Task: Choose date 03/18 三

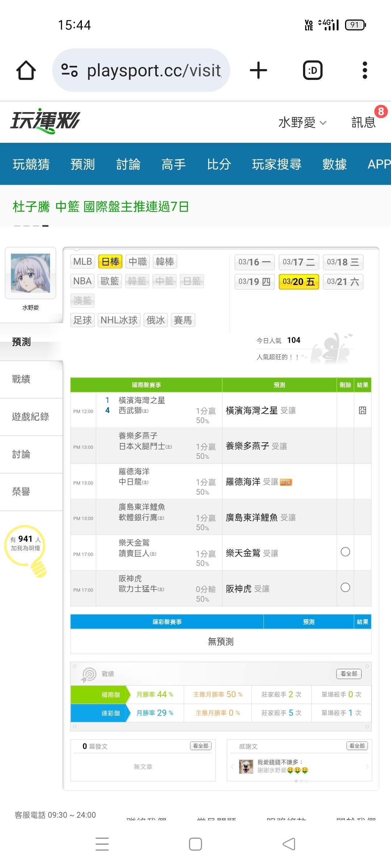Action: [x=343, y=262]
